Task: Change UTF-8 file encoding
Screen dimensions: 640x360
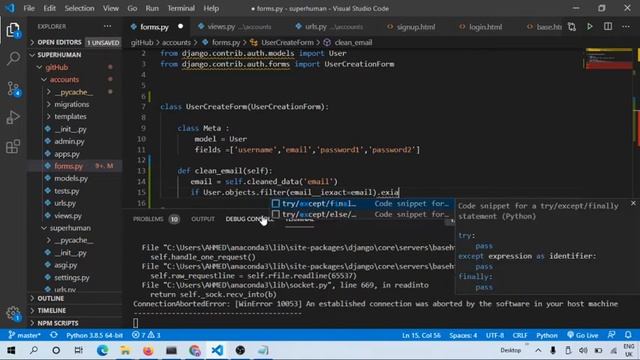Action: tap(495, 335)
